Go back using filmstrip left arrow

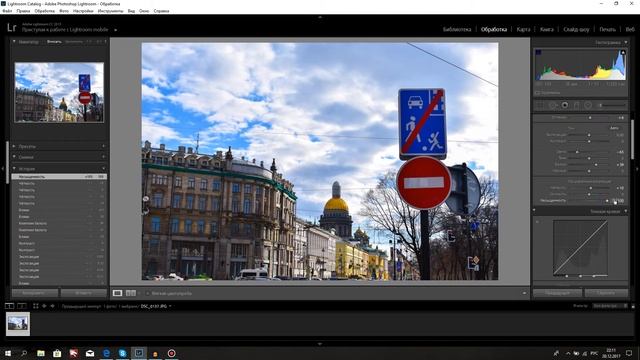[44, 306]
